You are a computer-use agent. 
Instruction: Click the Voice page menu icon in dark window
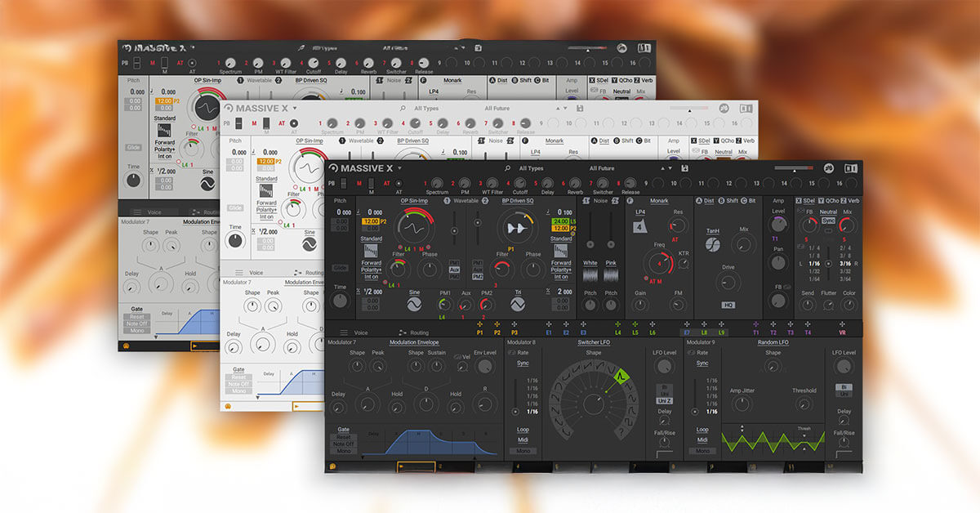coord(344,332)
